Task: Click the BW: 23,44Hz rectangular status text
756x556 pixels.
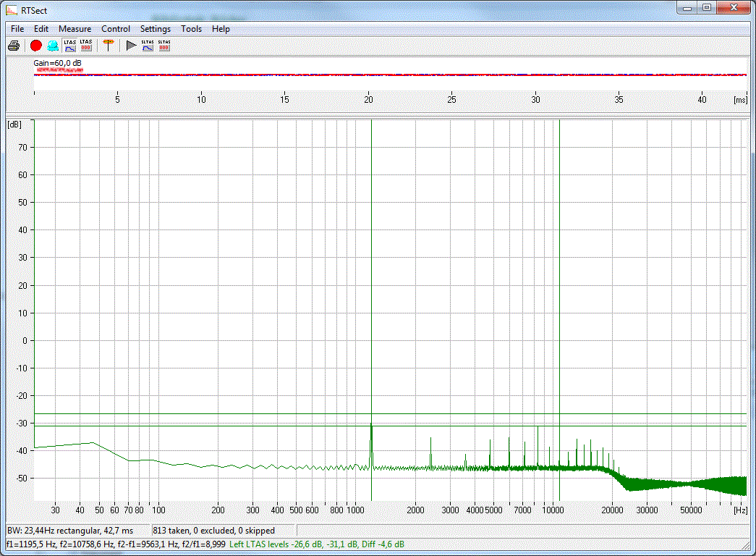Action: click(x=70, y=531)
